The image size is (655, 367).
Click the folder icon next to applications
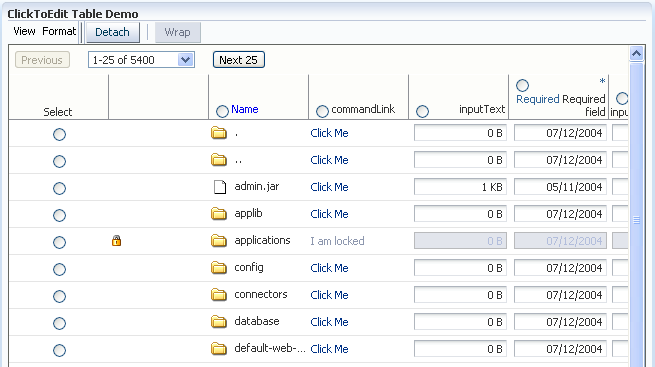[218, 241]
